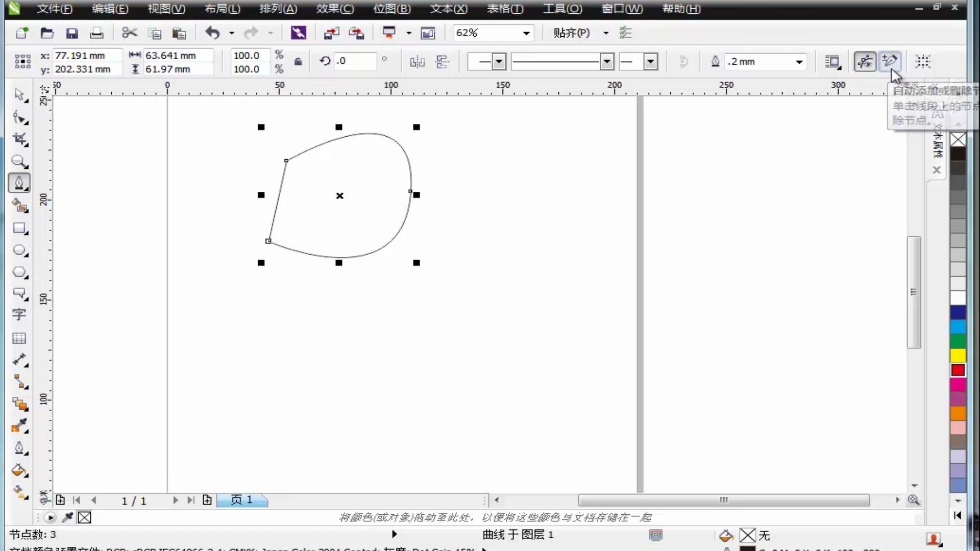The height and width of the screenshot is (551, 980).
Task: Select the Smart fill tool
Action: [x=19, y=206]
